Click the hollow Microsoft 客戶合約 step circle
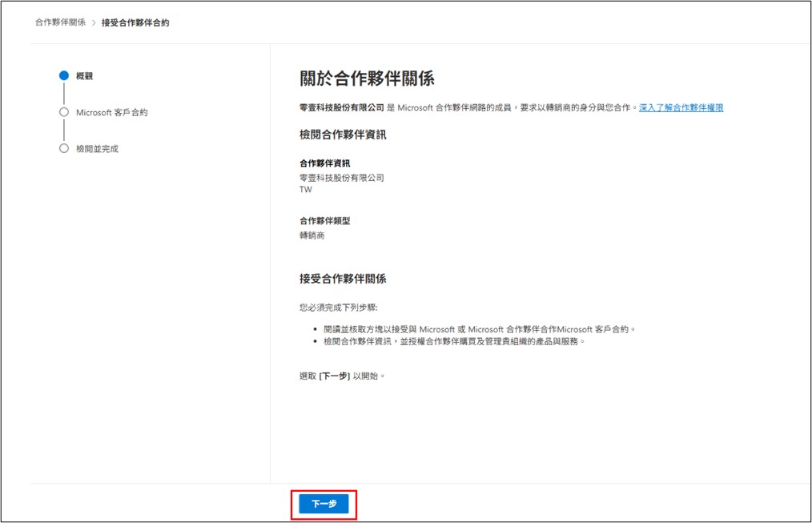812x523 pixels. click(63, 113)
